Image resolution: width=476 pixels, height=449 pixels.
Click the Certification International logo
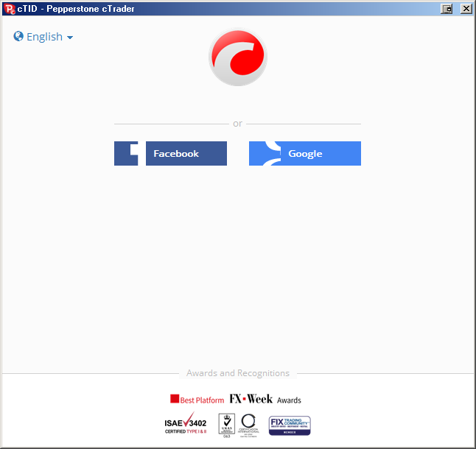click(248, 425)
